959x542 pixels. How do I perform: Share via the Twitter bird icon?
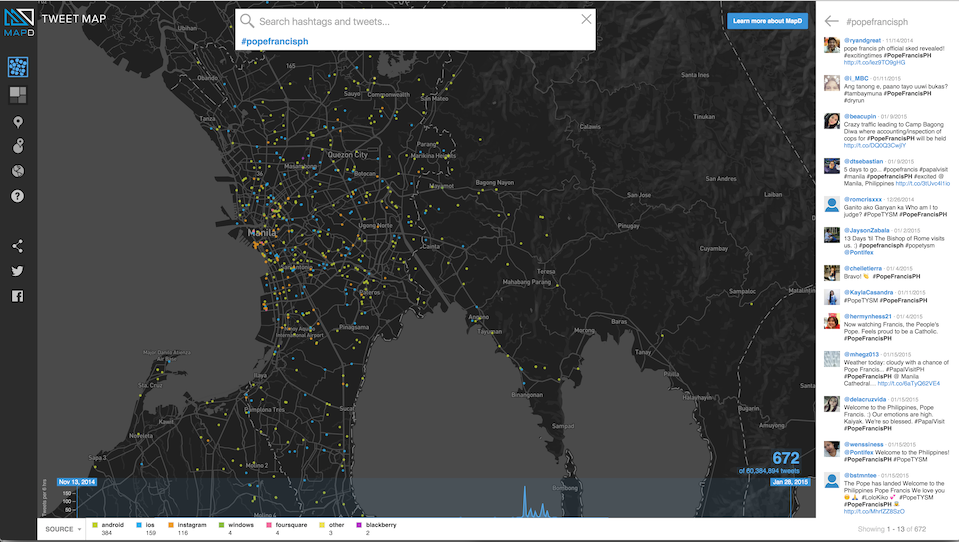pos(18,271)
